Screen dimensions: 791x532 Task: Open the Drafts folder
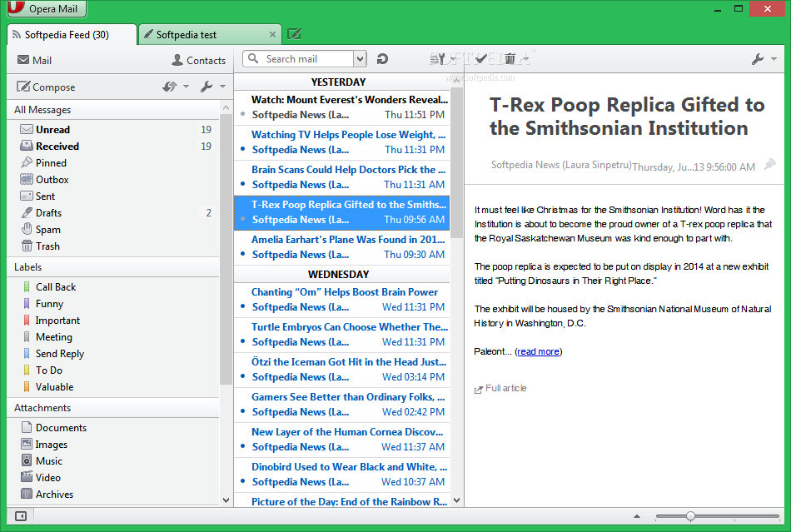pos(113,213)
